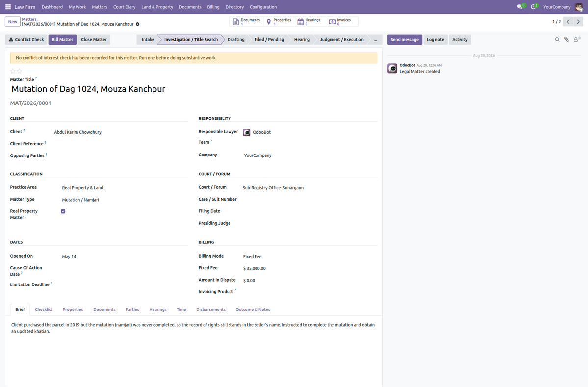Viewport: 588px width, 387px height.
Task: Go to previous record arrow
Action: (x=568, y=22)
